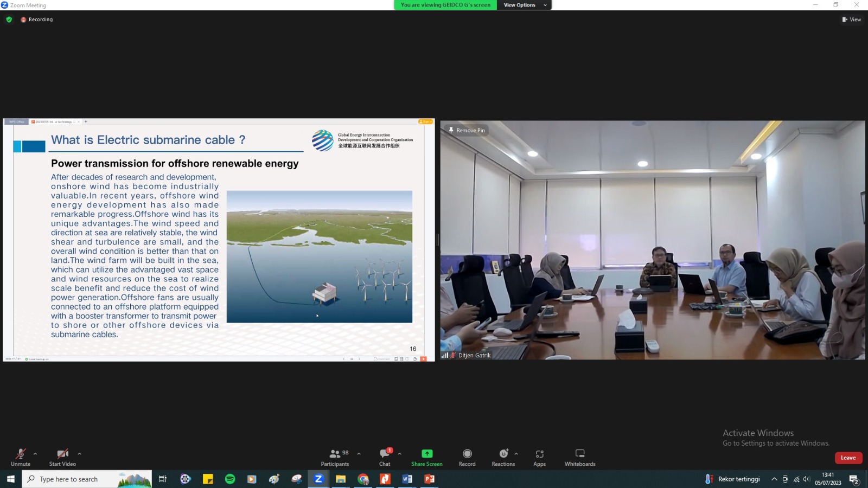Click the Recording indicator label
The height and width of the screenshot is (488, 868).
40,20
